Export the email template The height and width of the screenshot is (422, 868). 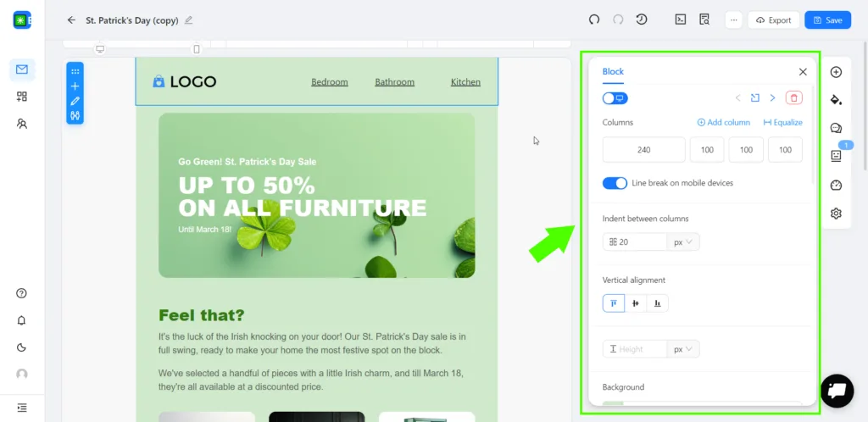pos(773,19)
